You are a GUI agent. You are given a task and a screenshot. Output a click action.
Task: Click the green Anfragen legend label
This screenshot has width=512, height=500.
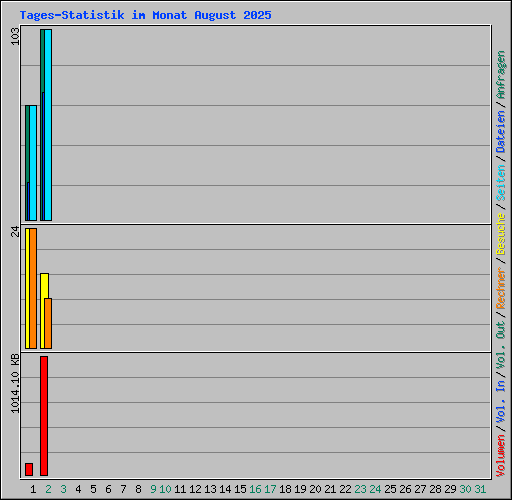point(501,75)
